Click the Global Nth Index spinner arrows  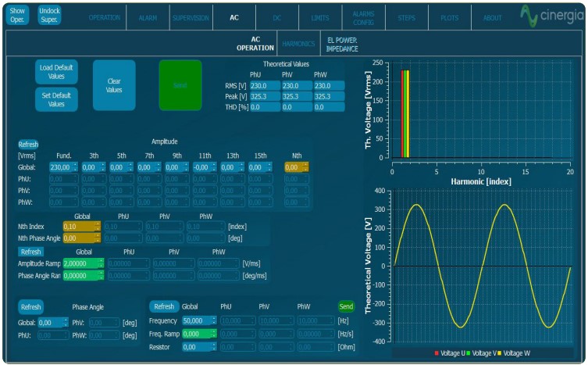(x=98, y=227)
